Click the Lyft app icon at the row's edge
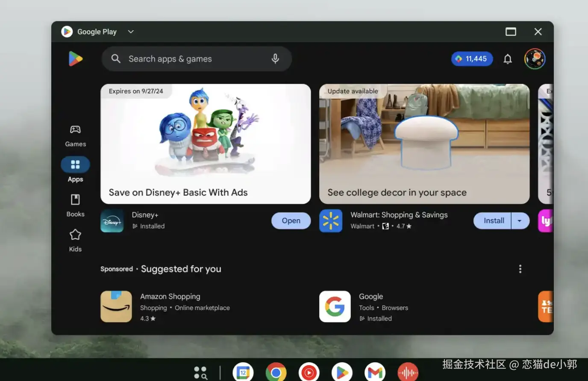Viewport: 588px width, 381px height. (x=546, y=221)
